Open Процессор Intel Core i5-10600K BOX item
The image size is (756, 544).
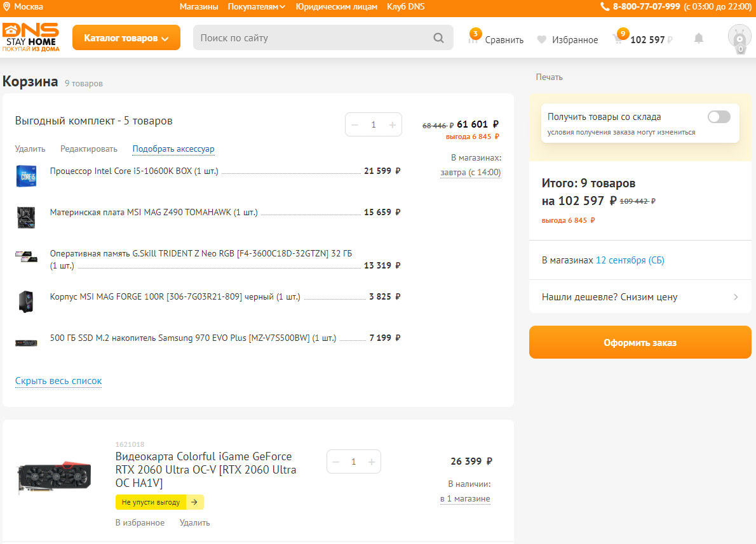tap(134, 171)
